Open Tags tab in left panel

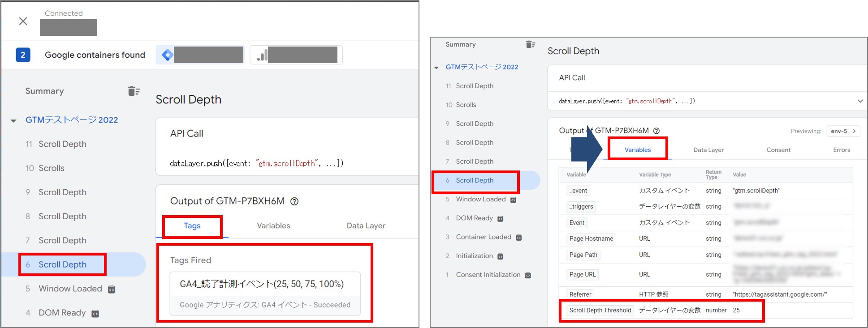[192, 226]
